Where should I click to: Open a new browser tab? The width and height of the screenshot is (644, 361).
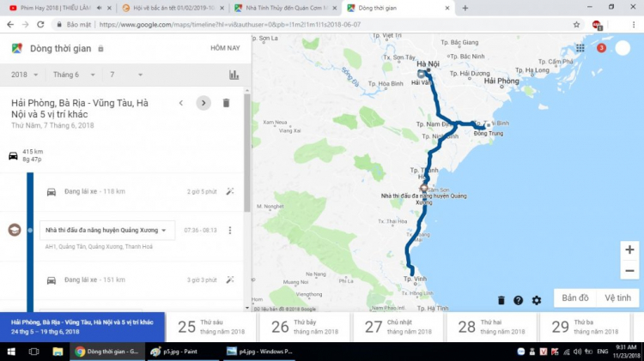(x=465, y=8)
